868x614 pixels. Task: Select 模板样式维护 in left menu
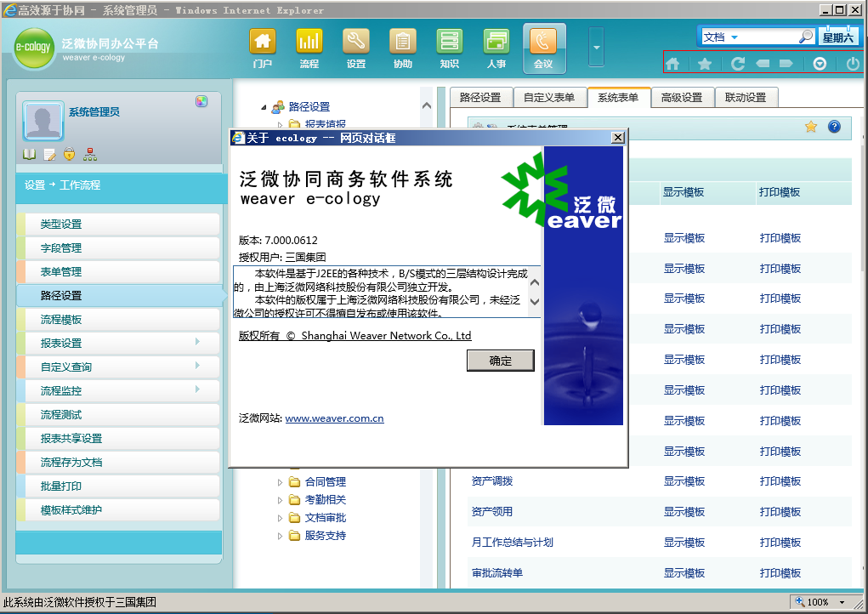(x=118, y=510)
